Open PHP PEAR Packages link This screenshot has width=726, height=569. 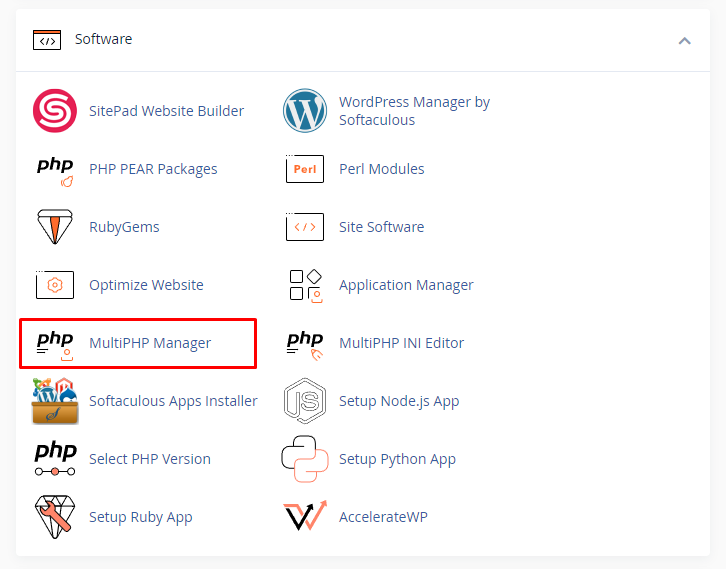click(x=153, y=169)
